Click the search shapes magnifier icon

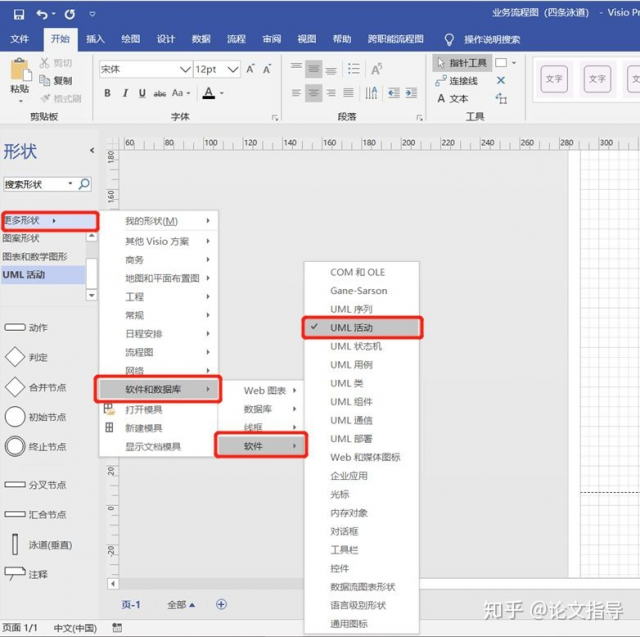point(84,184)
